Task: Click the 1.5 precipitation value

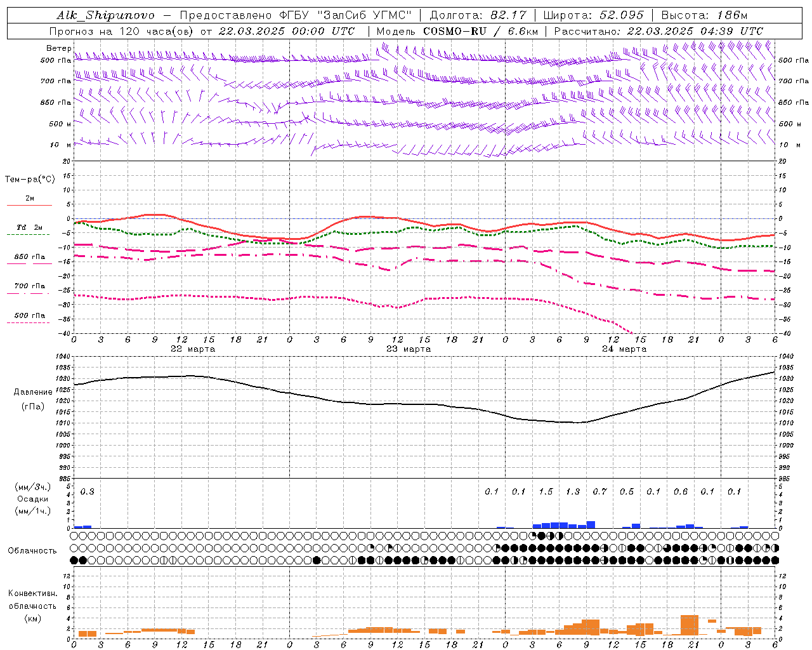Action: click(546, 492)
